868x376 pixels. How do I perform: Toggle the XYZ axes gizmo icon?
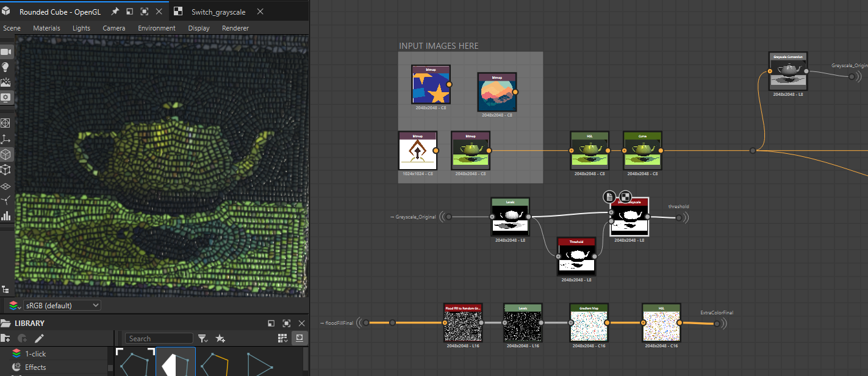6,139
